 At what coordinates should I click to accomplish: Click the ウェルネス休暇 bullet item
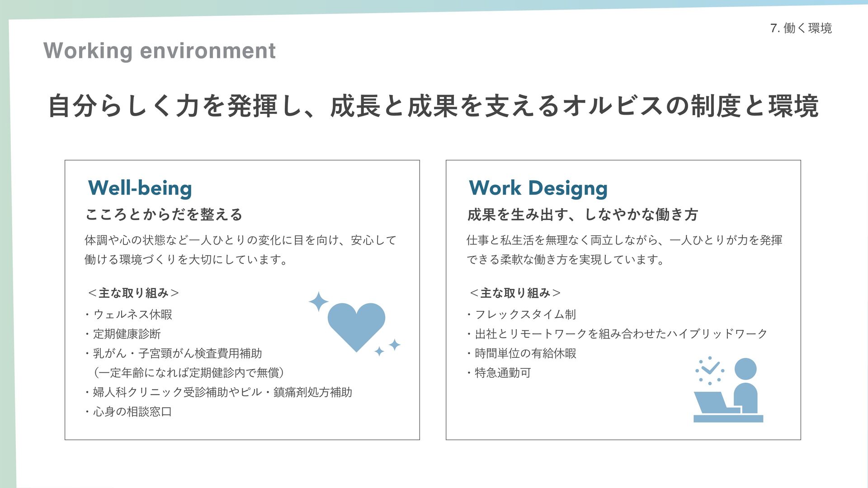click(x=132, y=314)
